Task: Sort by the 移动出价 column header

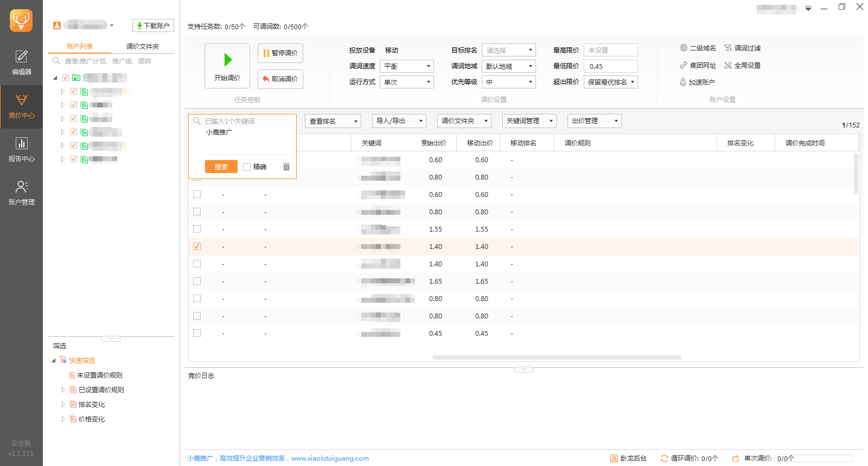Action: [480, 143]
